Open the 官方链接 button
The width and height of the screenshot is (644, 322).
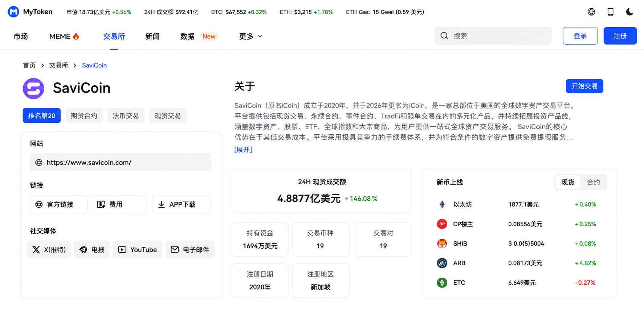[58, 204]
